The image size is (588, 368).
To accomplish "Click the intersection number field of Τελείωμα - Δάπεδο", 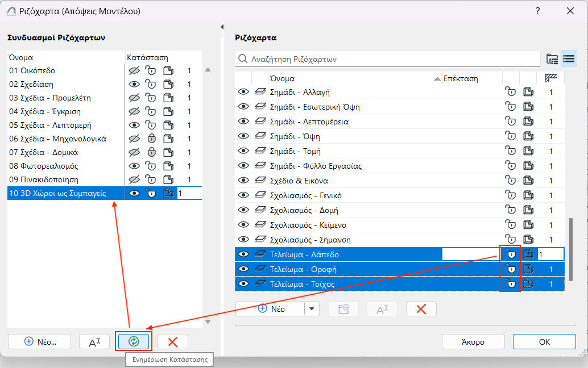I will 550,254.
